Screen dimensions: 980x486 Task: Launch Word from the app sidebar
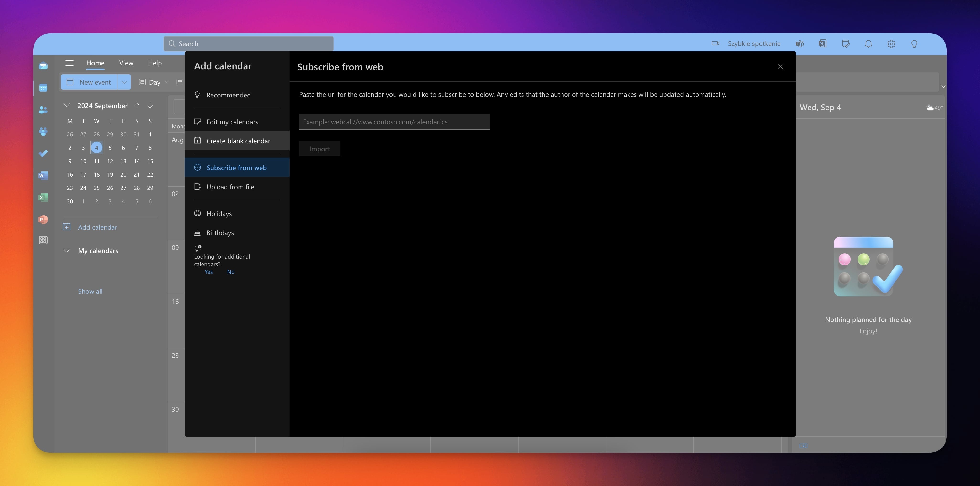pyautogui.click(x=43, y=175)
